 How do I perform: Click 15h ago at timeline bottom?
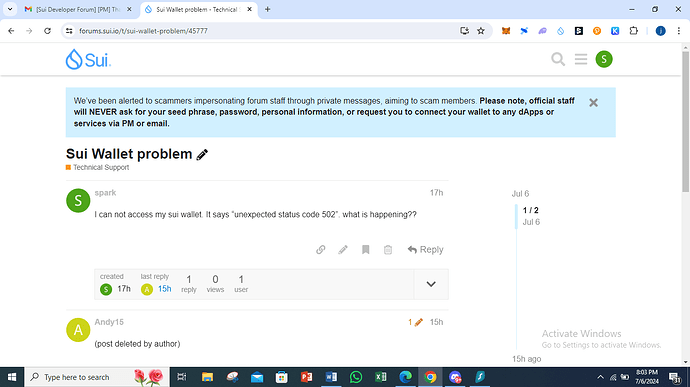tap(526, 359)
